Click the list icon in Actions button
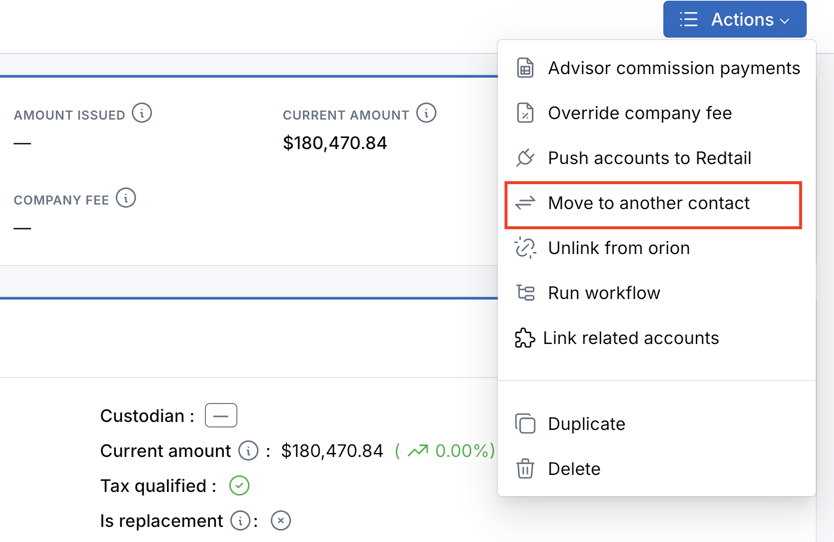 [x=688, y=20]
